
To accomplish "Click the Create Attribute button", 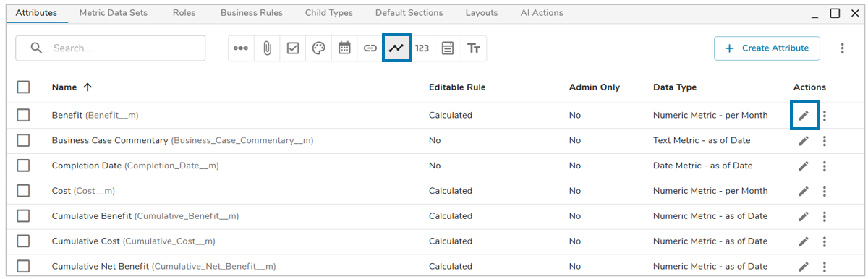I will (x=767, y=48).
